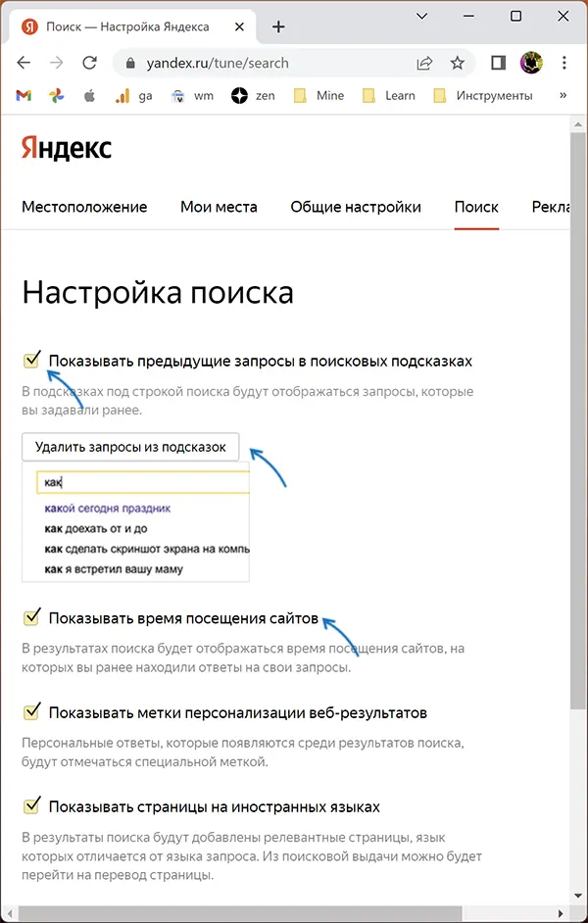Open a new browser tab

[278, 27]
